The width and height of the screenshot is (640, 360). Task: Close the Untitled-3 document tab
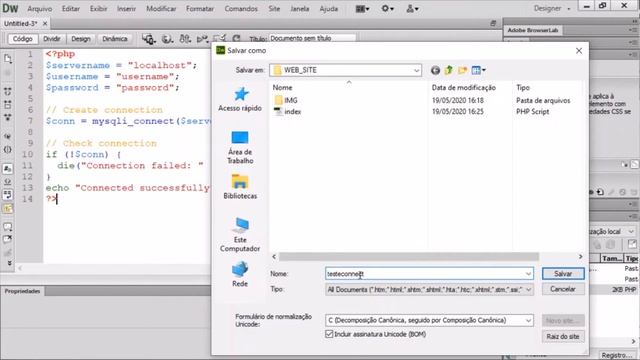tap(45, 24)
